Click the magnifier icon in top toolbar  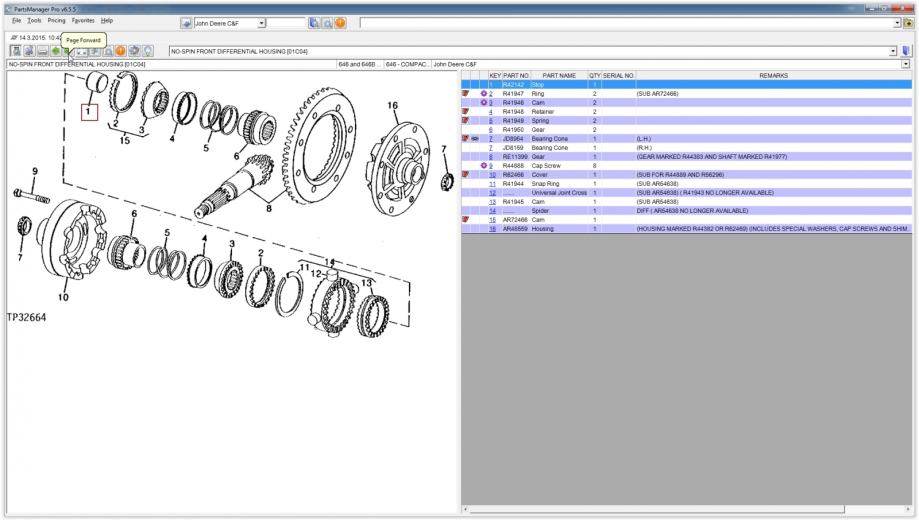[x=328, y=23]
